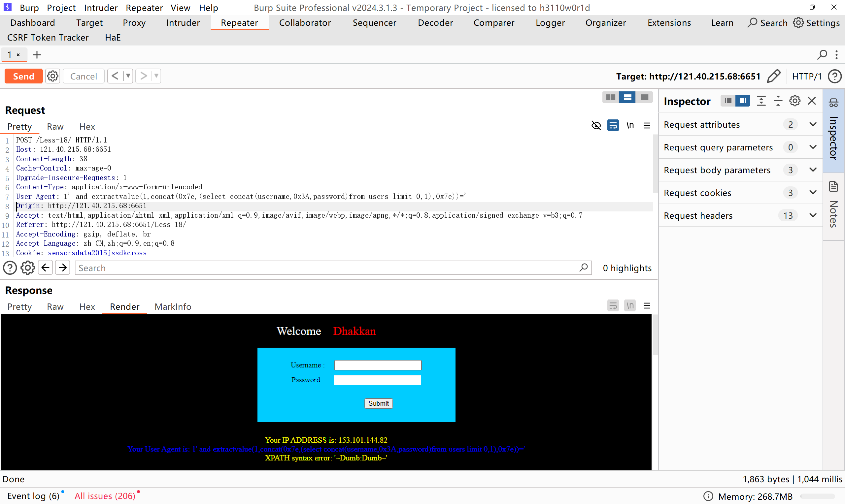Click the memory usage progress bar
The width and height of the screenshot is (845, 504).
coord(818,496)
